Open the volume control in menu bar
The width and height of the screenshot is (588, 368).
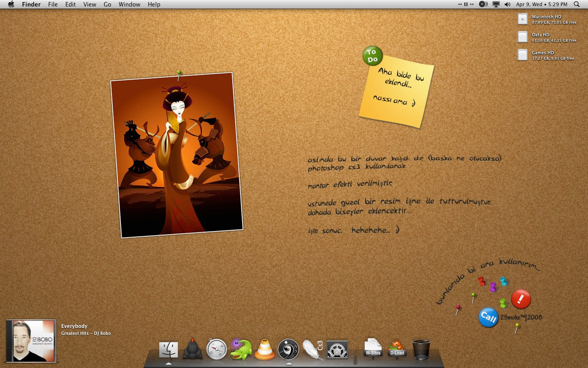click(x=508, y=4)
